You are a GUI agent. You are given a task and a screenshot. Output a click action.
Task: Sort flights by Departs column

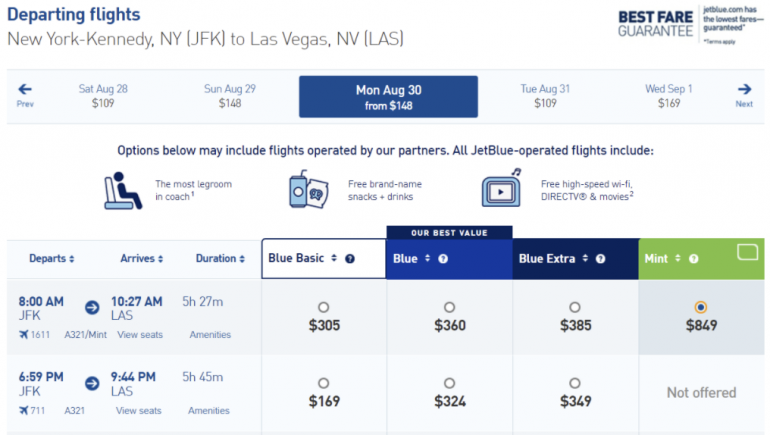pos(53,258)
